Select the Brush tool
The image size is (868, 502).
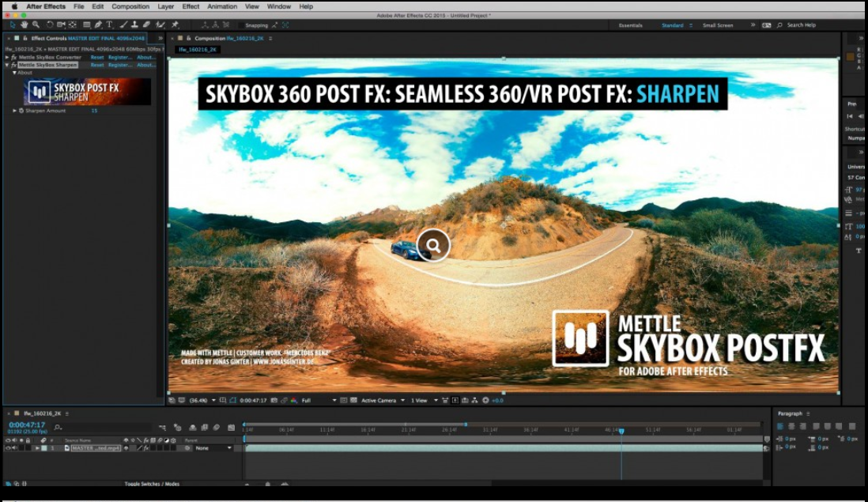123,25
